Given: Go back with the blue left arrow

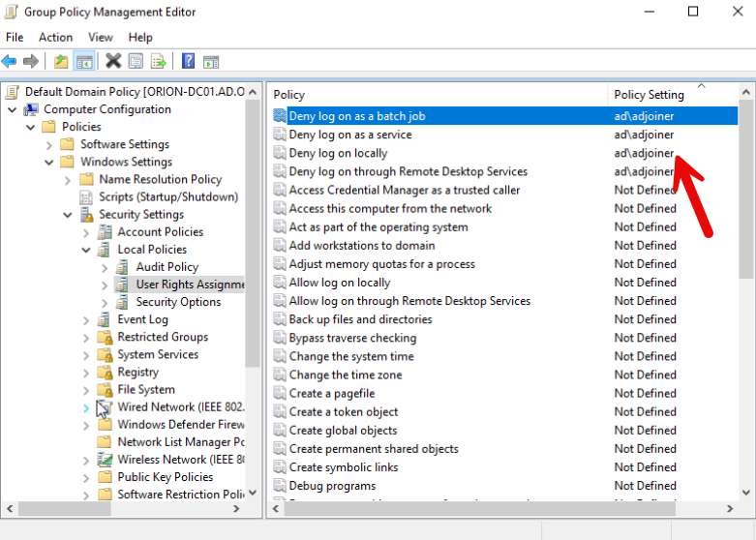Looking at the screenshot, I should point(9,61).
